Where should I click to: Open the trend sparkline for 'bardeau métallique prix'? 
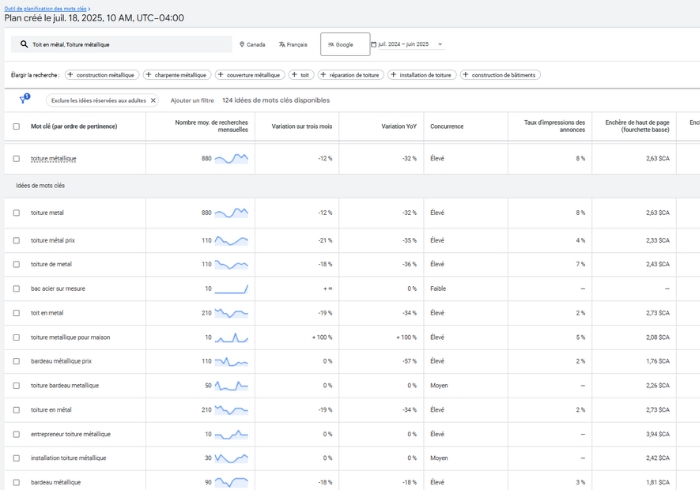coord(231,361)
